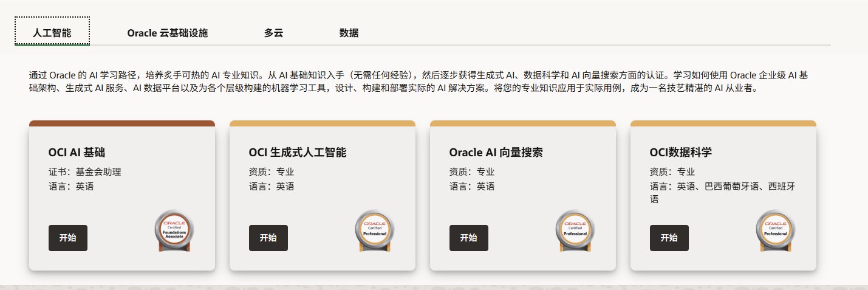Hit the 开始 button for OCI数据科学
Image resolution: width=868 pixels, height=290 pixels.
669,238
